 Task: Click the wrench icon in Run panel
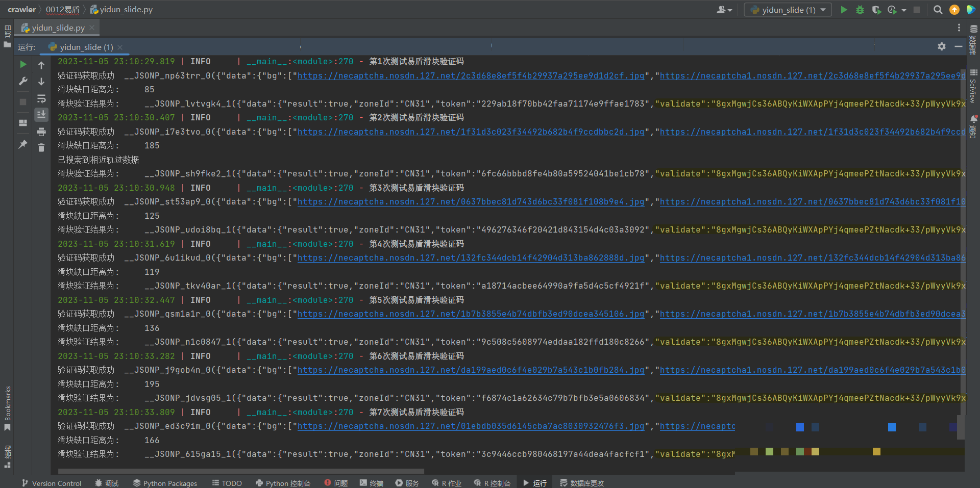[23, 81]
